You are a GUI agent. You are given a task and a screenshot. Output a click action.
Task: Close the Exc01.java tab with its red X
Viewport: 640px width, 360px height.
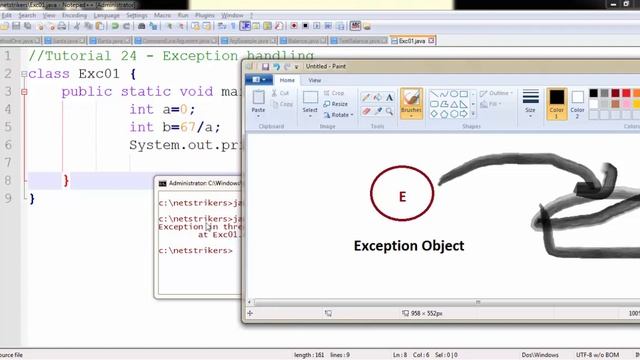[x=431, y=41]
